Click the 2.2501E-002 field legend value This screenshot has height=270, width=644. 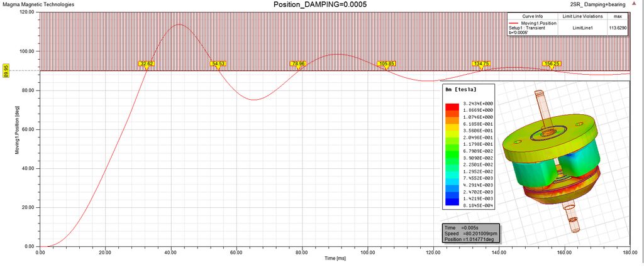pyautogui.click(x=478, y=165)
